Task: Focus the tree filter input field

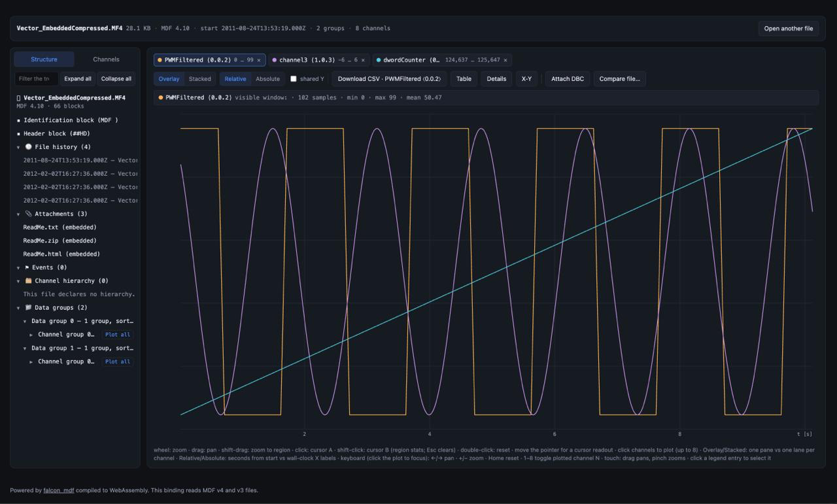Action: click(36, 78)
